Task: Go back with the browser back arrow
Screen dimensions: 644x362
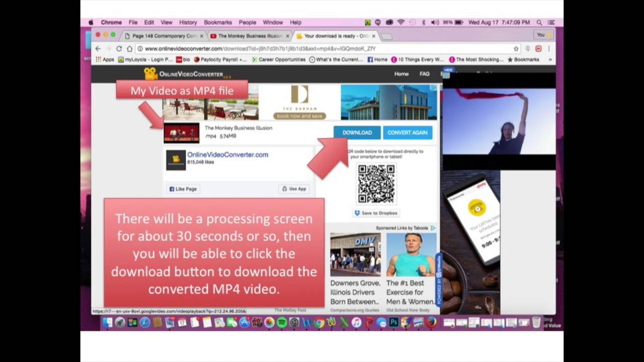Action: tap(98, 49)
